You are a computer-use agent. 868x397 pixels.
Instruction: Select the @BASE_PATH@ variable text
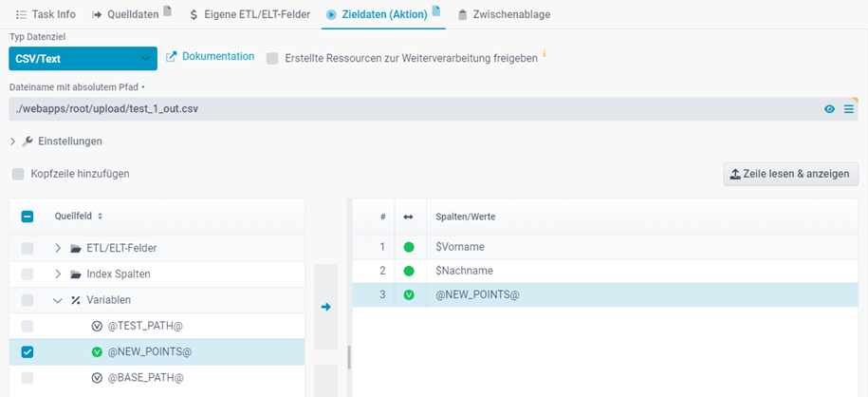click(145, 378)
